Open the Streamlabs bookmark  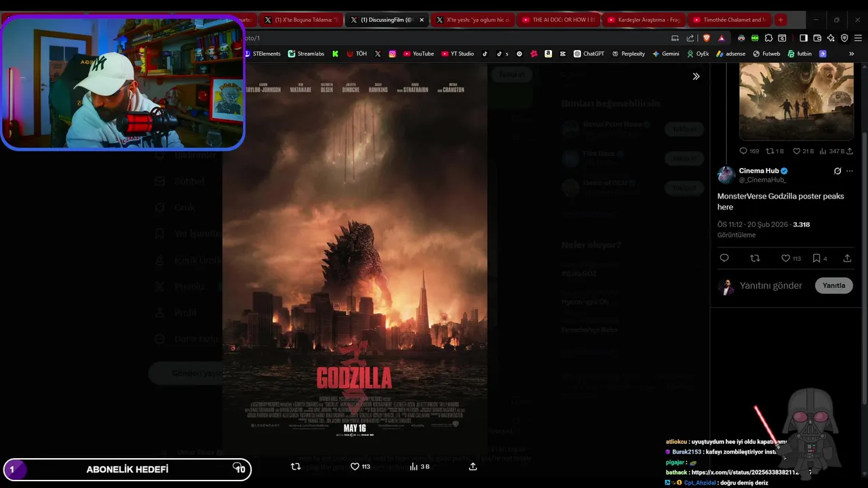[x=306, y=54]
